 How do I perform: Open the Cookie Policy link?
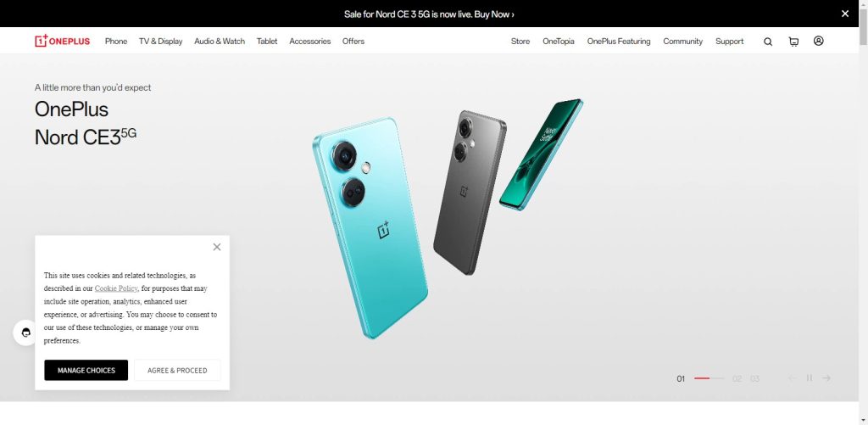point(116,288)
